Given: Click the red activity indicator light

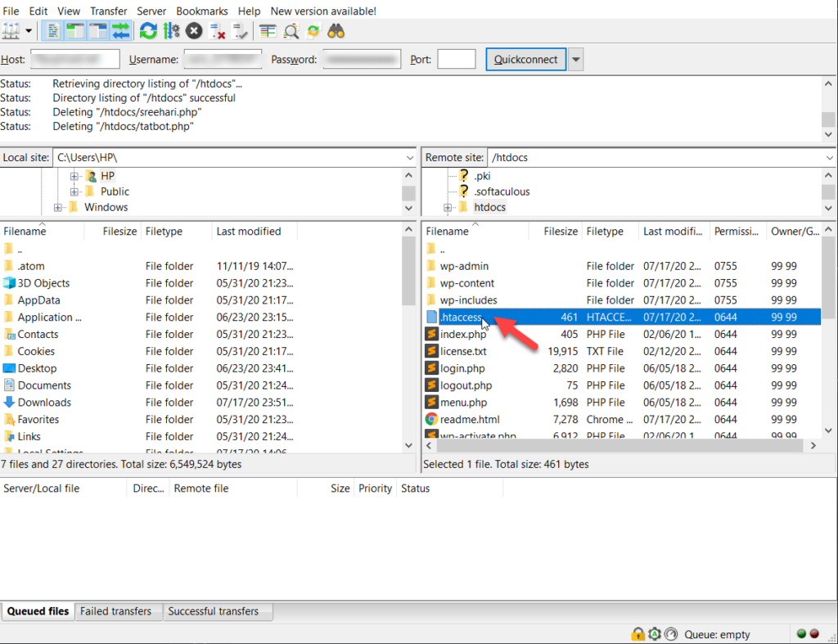Looking at the screenshot, I should 814,634.
